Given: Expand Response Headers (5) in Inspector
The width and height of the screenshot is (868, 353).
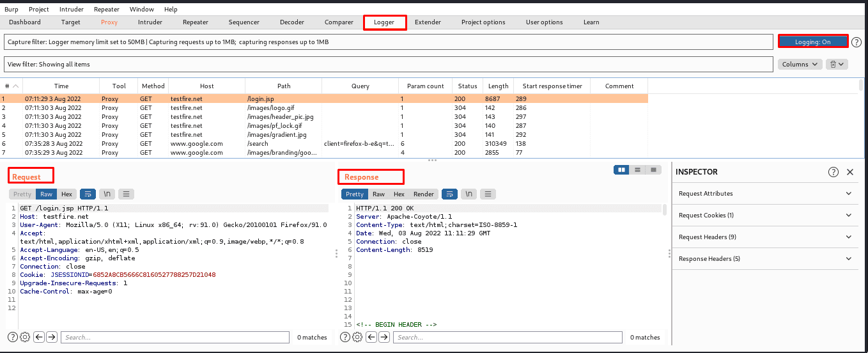Looking at the screenshot, I should coord(766,258).
